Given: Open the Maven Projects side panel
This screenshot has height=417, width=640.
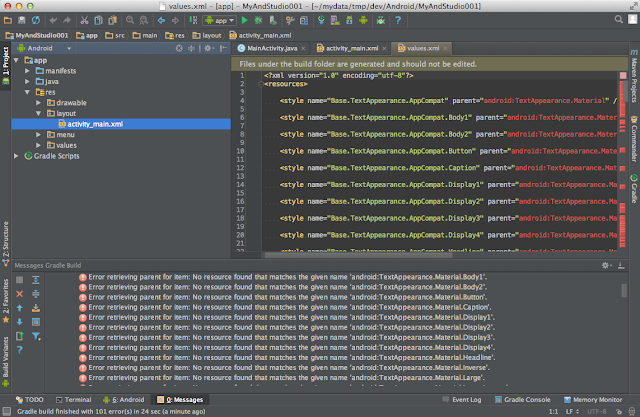Looking at the screenshot, I should [x=634, y=76].
